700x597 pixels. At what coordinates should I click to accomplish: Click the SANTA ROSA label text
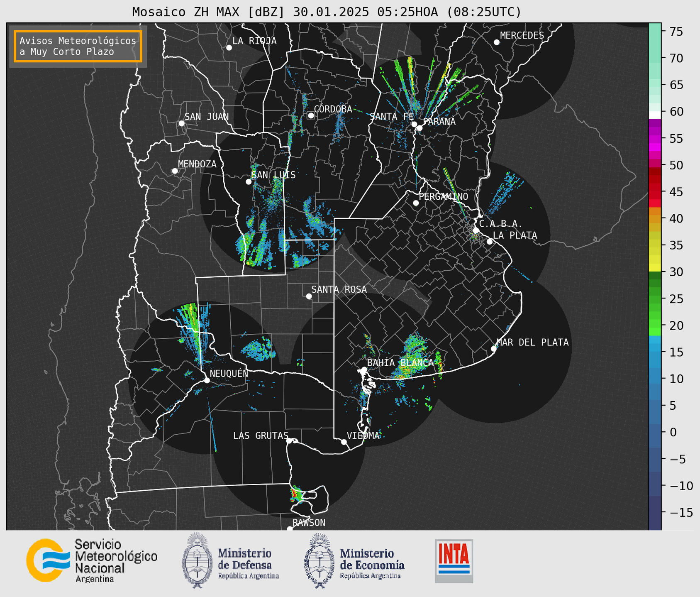pos(339,289)
